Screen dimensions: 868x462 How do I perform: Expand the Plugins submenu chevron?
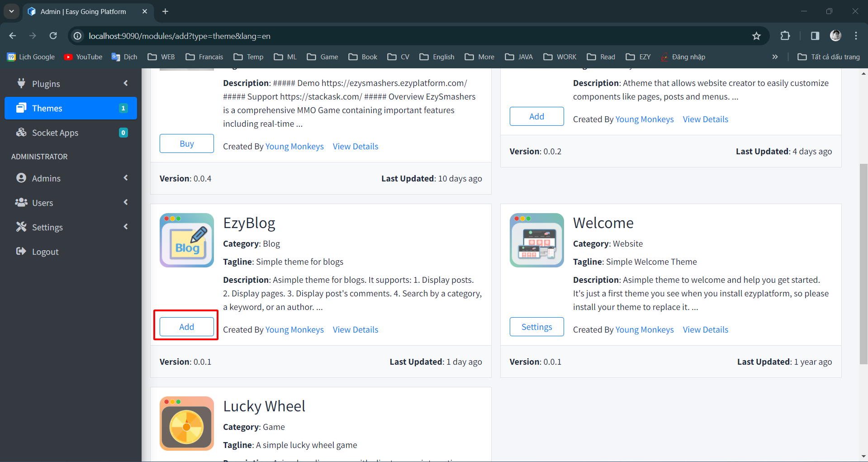coord(126,83)
